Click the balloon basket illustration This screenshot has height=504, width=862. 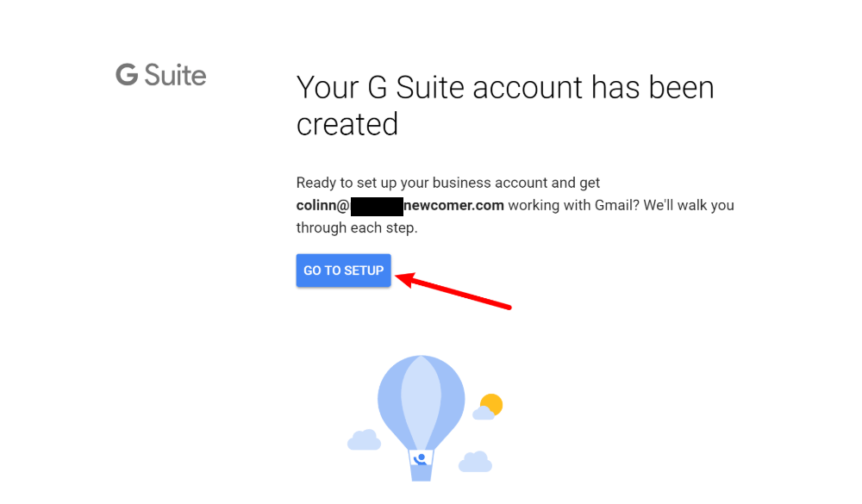pyautogui.click(x=422, y=467)
